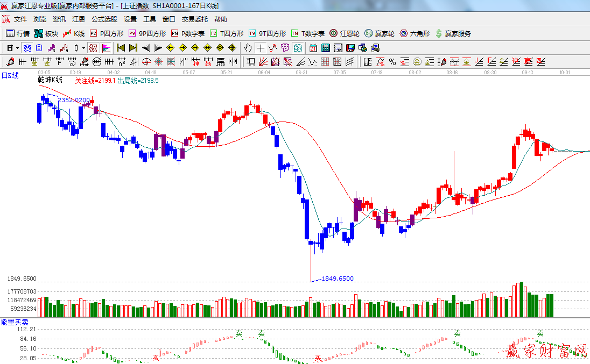
Task: Click the 赢家服务 button
Action: (453, 33)
